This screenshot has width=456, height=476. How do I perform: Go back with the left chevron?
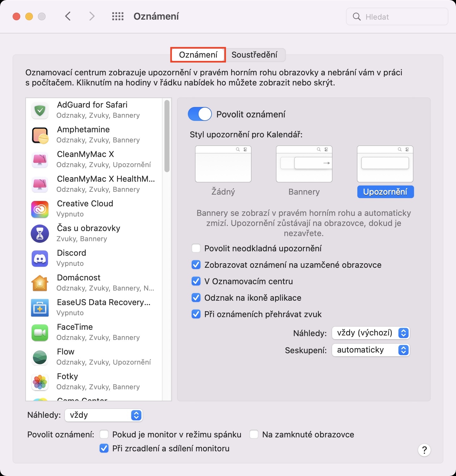click(x=68, y=16)
